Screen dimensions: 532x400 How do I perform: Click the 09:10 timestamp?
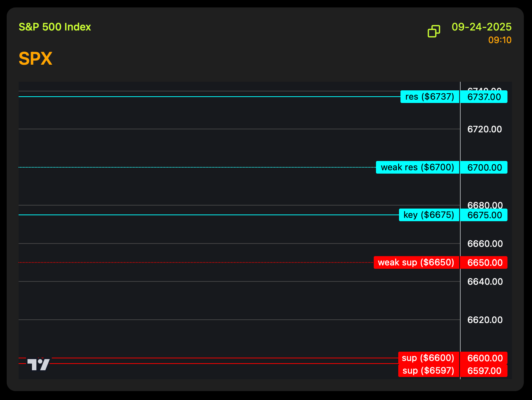[x=500, y=40]
